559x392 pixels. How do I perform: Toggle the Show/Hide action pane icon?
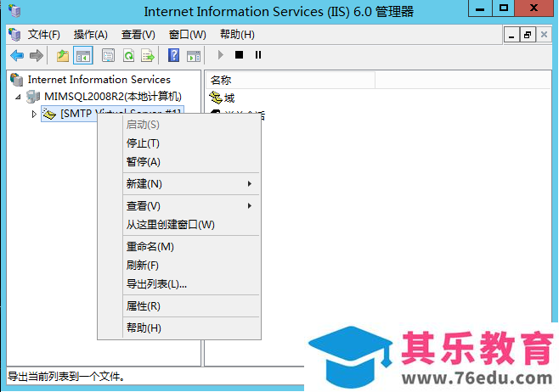(194, 55)
